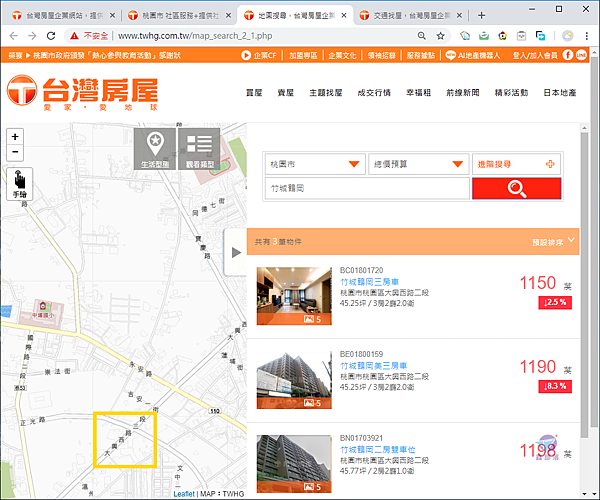Click the red magnifier search button
Image resolution: width=600 pixels, height=500 pixels.
[x=517, y=188]
